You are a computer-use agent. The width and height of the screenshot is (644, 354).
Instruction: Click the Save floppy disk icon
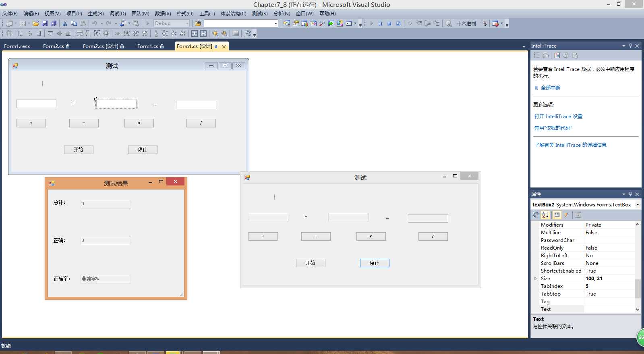click(x=45, y=23)
